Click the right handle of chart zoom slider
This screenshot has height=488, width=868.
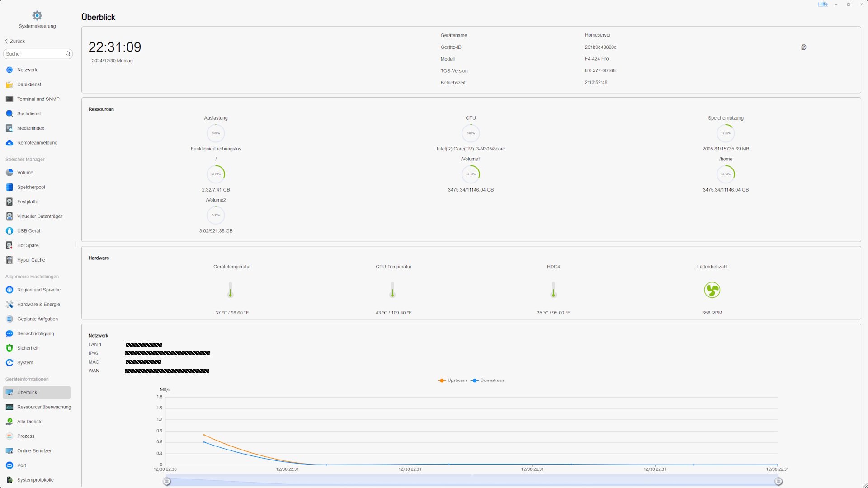click(x=778, y=482)
